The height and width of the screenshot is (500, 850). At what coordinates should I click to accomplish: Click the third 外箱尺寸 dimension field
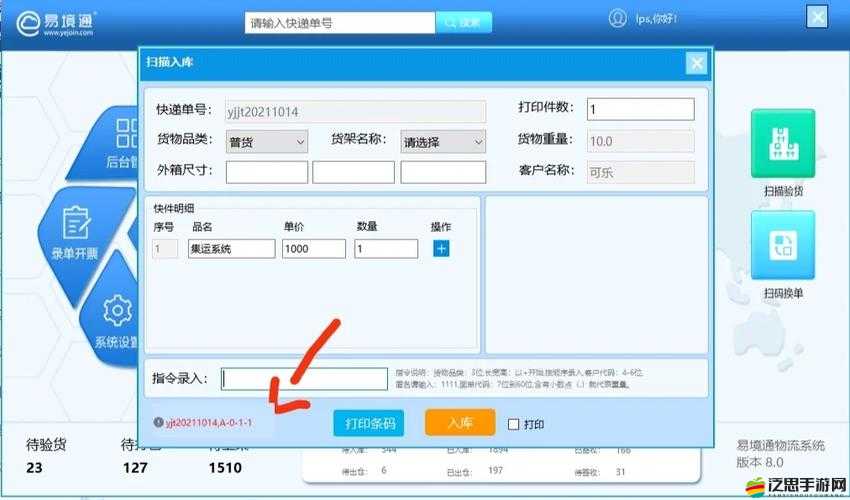pyautogui.click(x=443, y=172)
